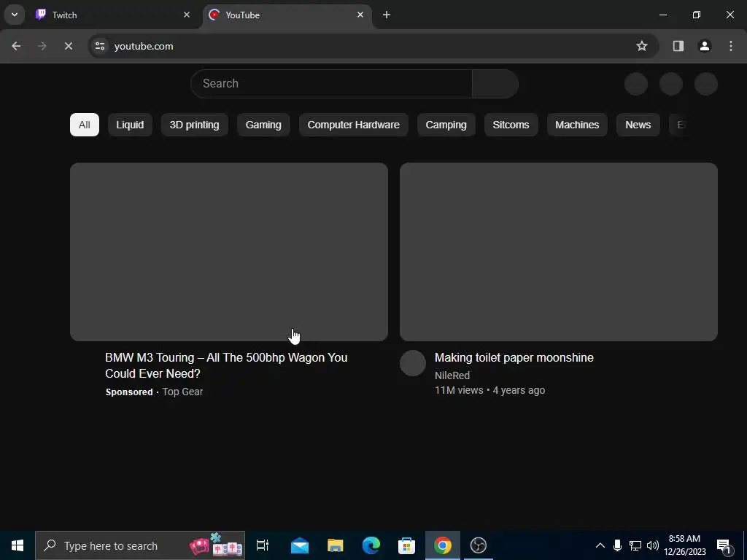This screenshot has width=747, height=560.
Task: Open the NileRed channel name
Action: coord(452,376)
